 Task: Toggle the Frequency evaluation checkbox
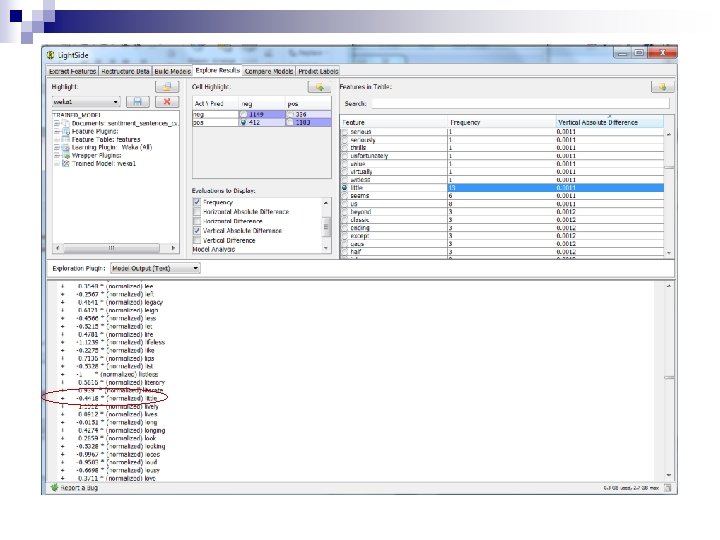(x=197, y=202)
